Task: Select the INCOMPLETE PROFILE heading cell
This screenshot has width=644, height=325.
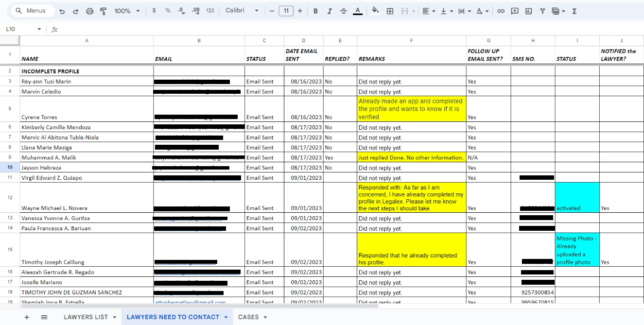Action: pos(87,71)
